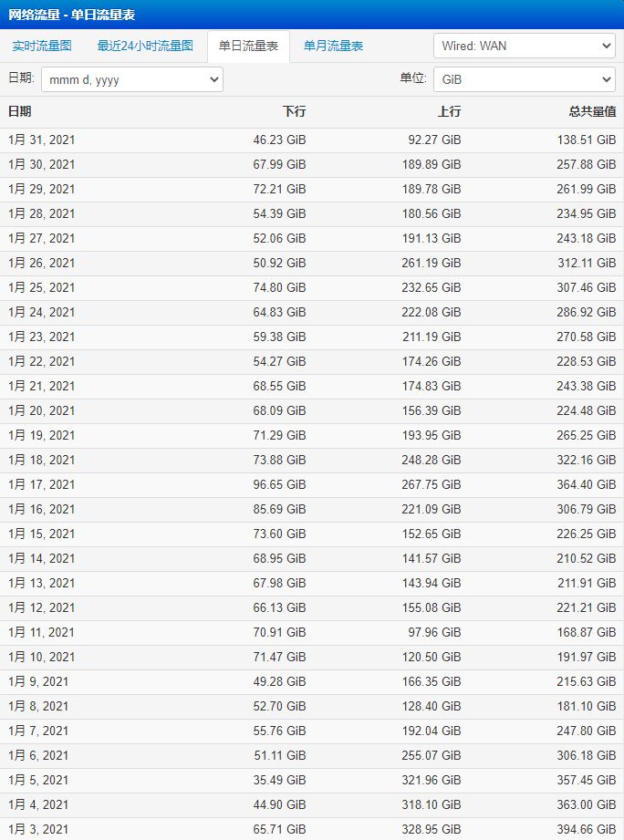
Task: Click the 328.95 GiB upload value
Action: 432,830
